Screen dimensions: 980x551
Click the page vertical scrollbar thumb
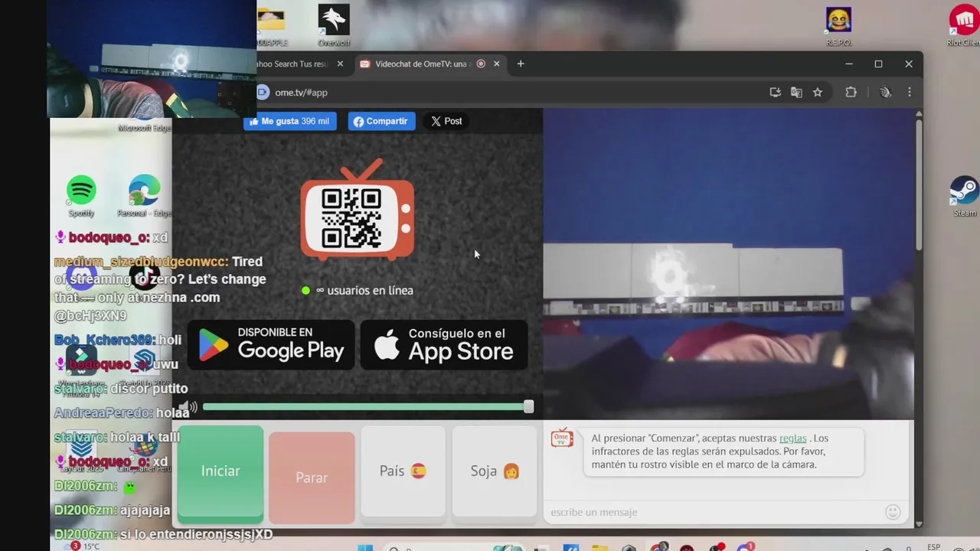[x=919, y=184]
